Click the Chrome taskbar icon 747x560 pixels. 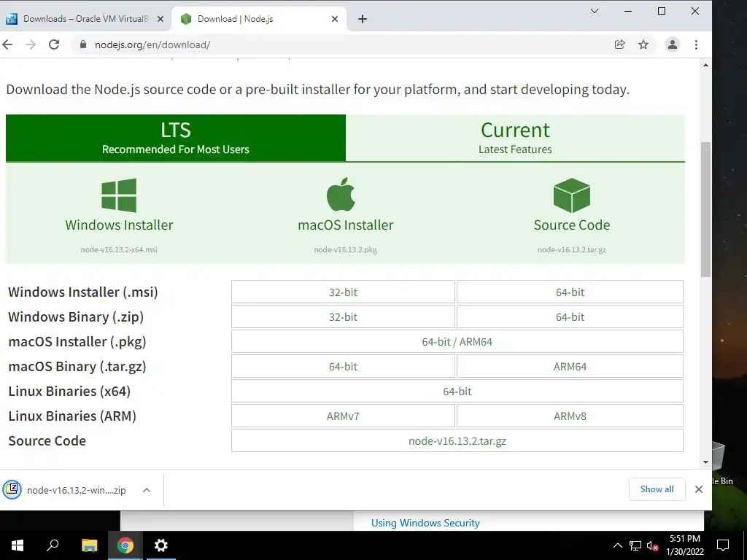pos(125,545)
